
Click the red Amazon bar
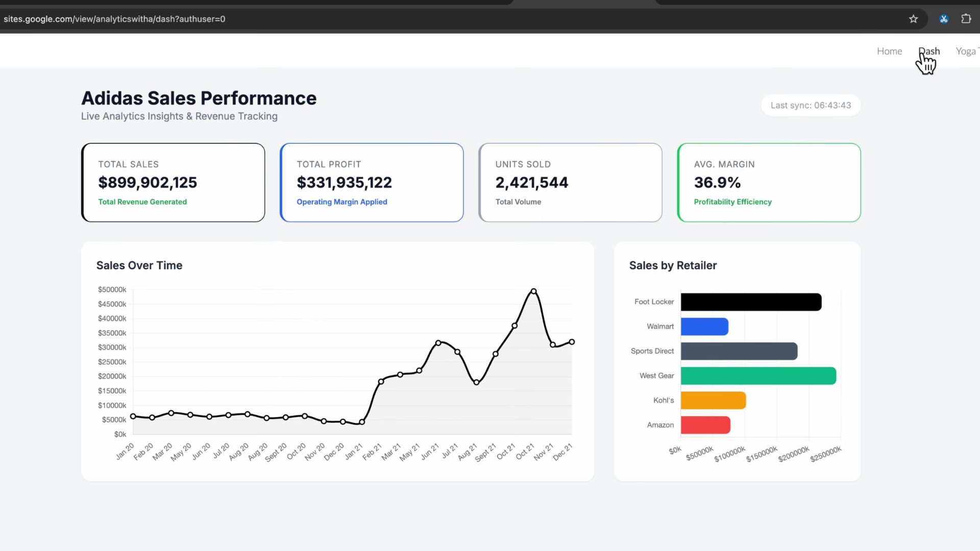coord(705,425)
